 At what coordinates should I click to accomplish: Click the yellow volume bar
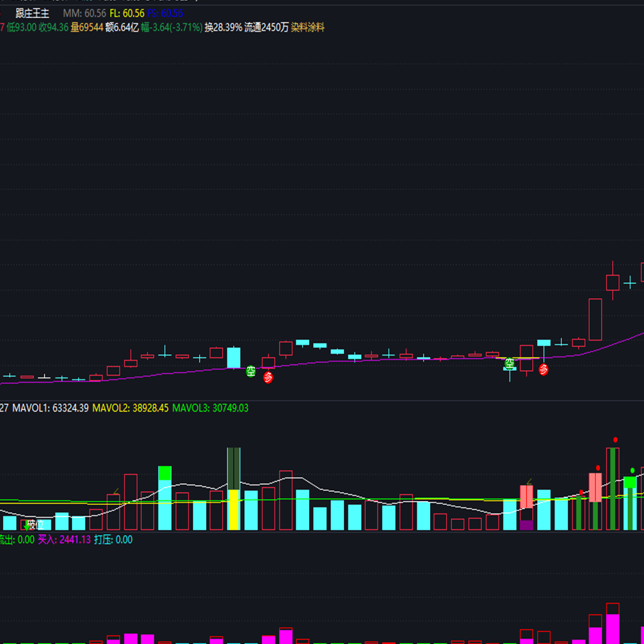tap(234, 509)
